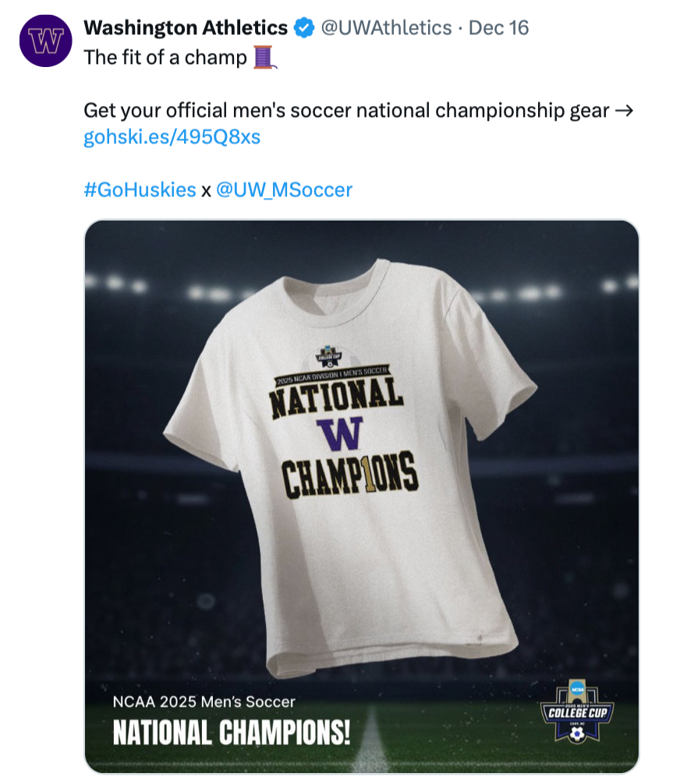The width and height of the screenshot is (680, 784).
Task: Click the thread spool emoji
Action: click(265, 57)
